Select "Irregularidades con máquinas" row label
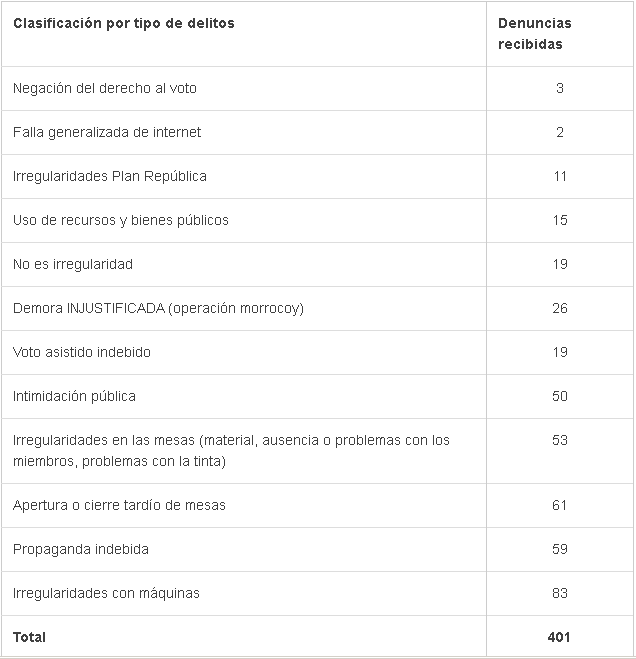 (106, 593)
